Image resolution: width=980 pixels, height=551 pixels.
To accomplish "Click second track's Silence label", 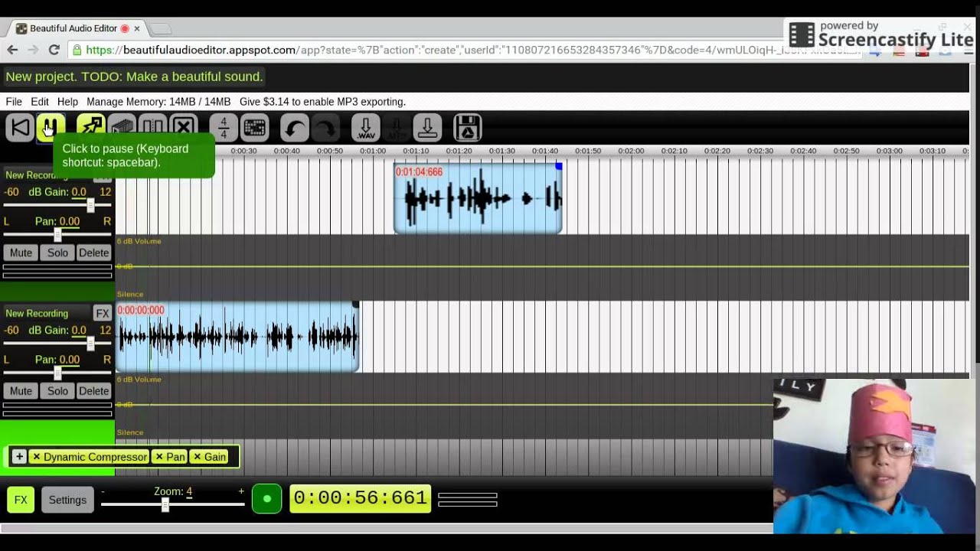I will click(130, 432).
